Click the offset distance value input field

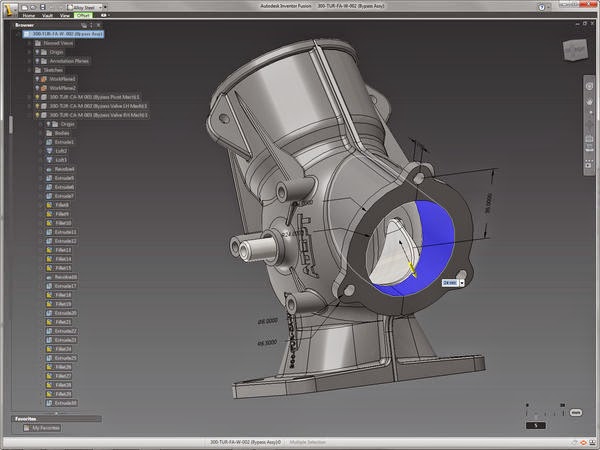coord(450,283)
